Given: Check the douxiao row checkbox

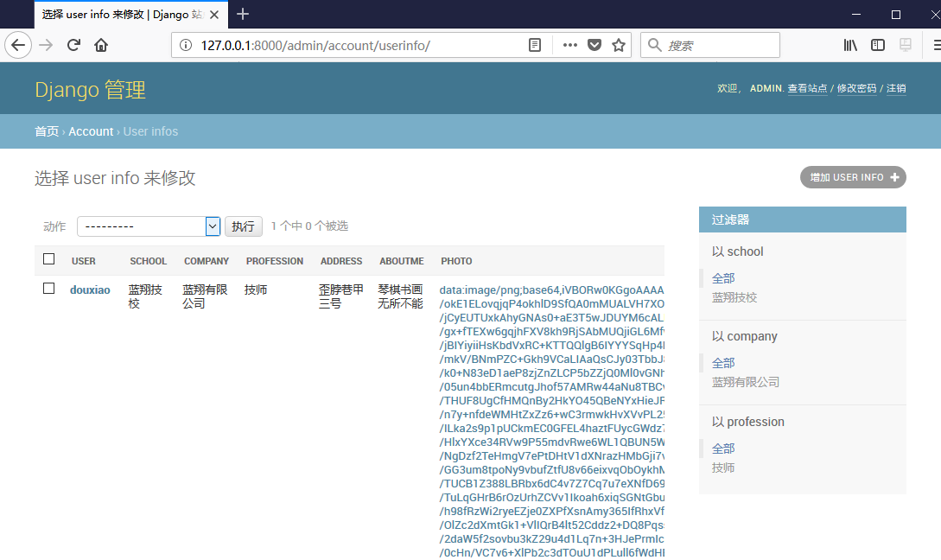Looking at the screenshot, I should tap(49, 288).
